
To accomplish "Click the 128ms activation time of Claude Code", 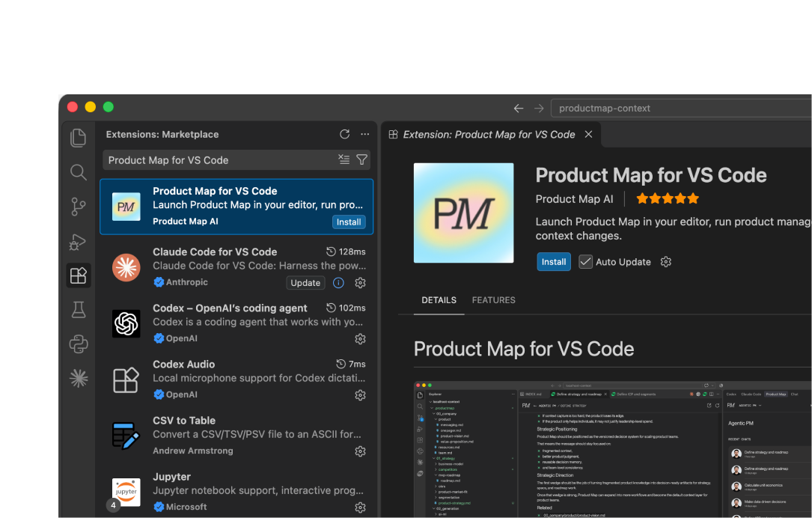I will (346, 252).
